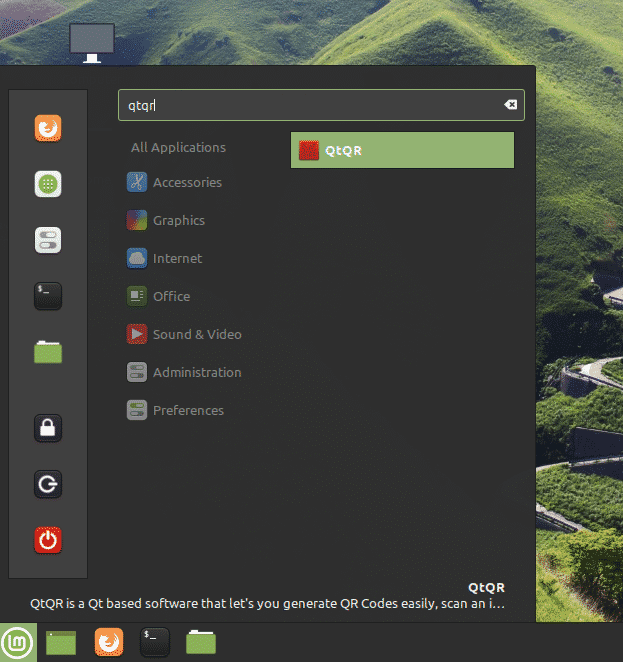Open Firefox from the taskbar

coord(109,642)
